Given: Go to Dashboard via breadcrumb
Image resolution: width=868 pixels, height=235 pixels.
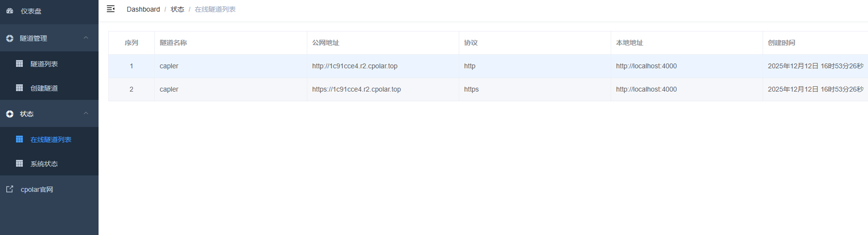Looking at the screenshot, I should point(143,9).
